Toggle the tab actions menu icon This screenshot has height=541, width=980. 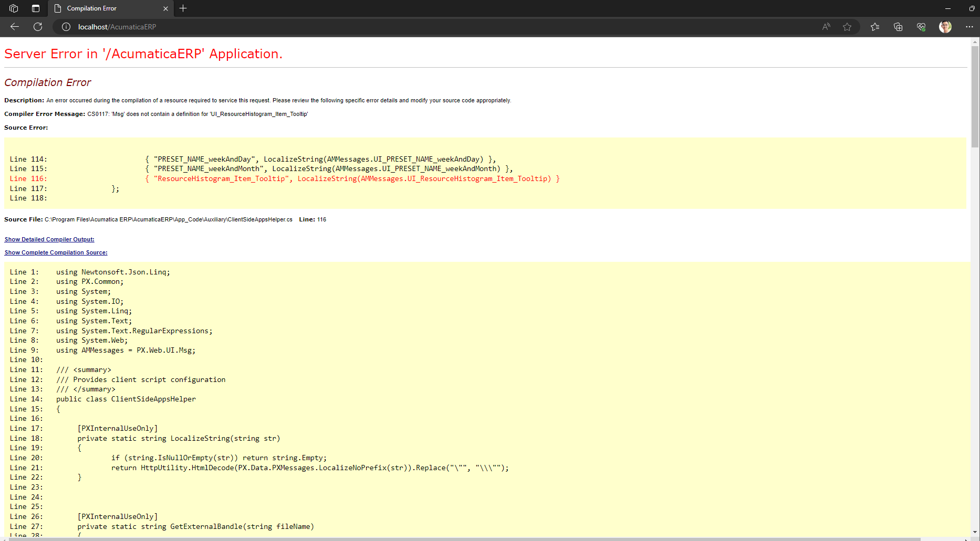36,8
